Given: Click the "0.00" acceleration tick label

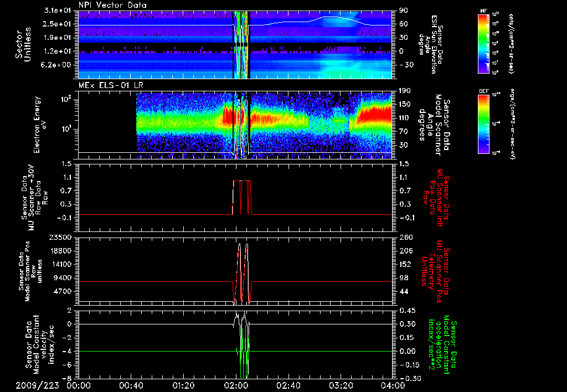Looking at the screenshot, I should [408, 352].
